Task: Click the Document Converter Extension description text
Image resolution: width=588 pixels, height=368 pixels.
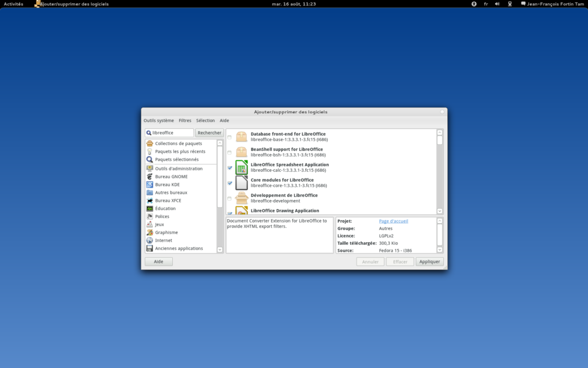Action: coord(277,224)
